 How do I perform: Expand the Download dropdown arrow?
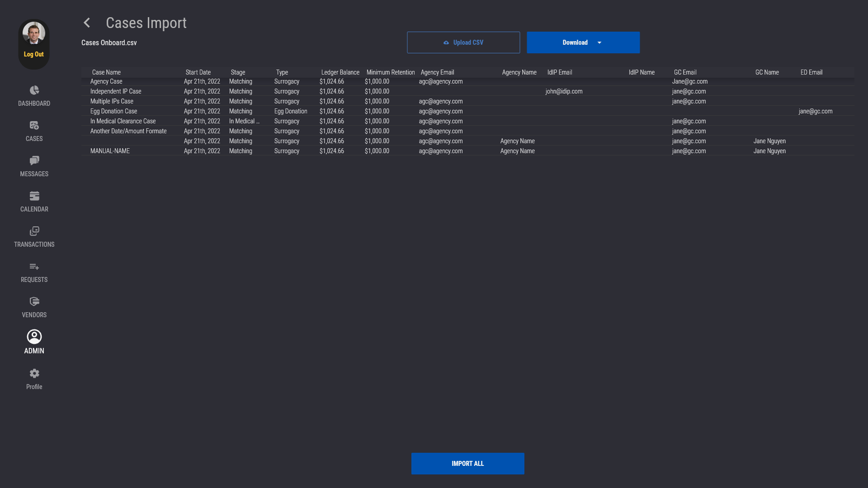599,42
